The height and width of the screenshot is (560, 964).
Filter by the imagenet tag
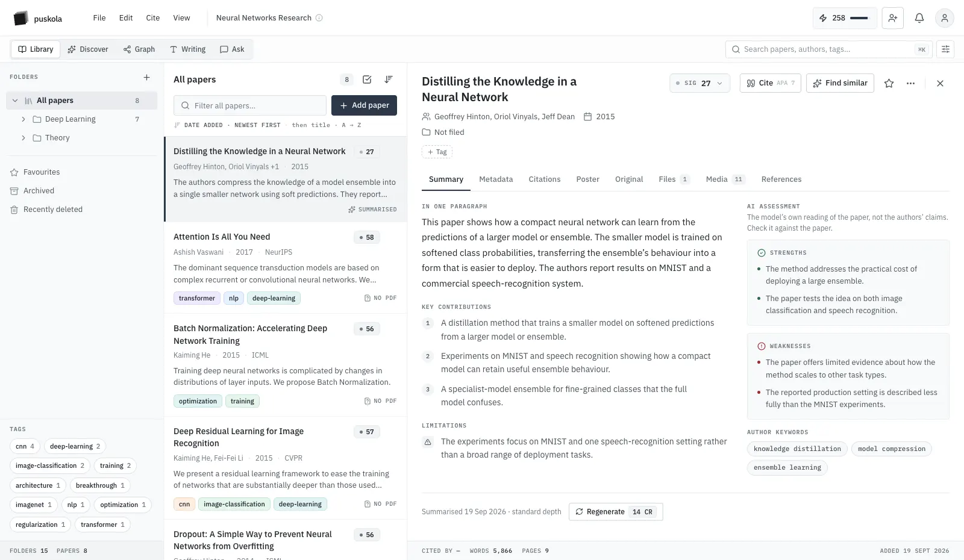tap(34, 505)
